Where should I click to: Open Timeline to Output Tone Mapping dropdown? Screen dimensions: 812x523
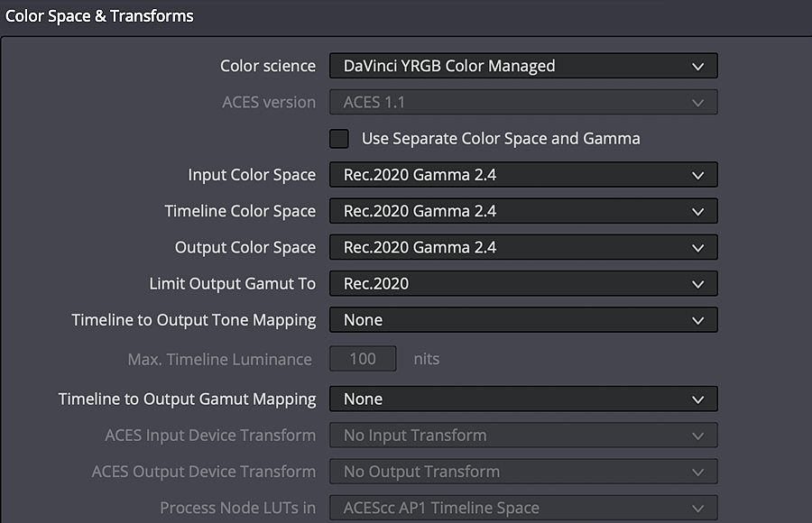pos(523,319)
